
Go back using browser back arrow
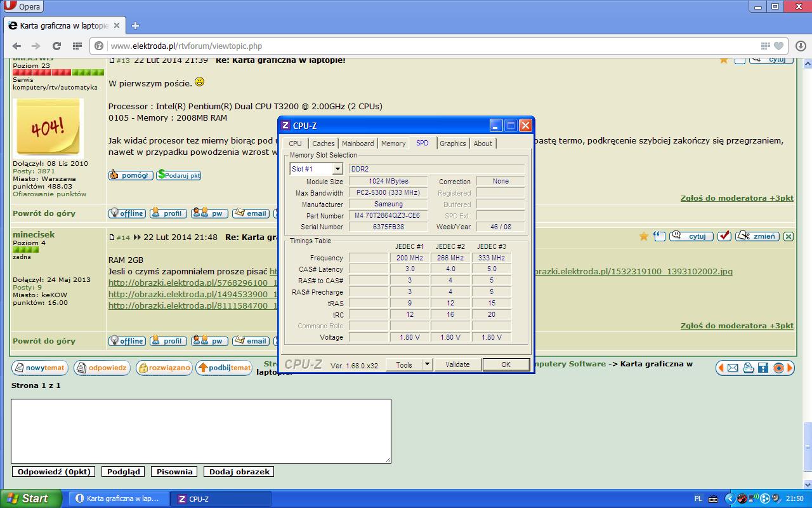pos(17,46)
